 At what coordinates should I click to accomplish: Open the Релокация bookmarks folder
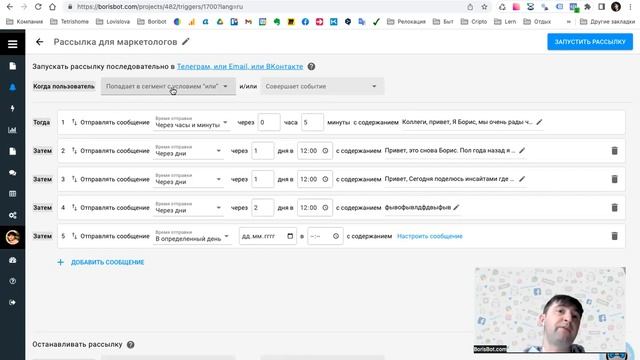click(x=406, y=21)
